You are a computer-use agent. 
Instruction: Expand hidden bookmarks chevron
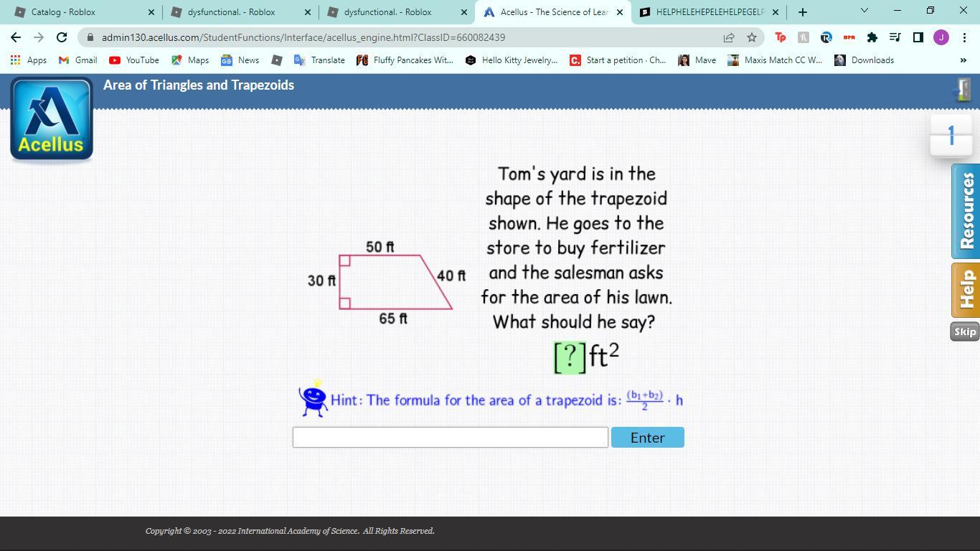(x=963, y=60)
